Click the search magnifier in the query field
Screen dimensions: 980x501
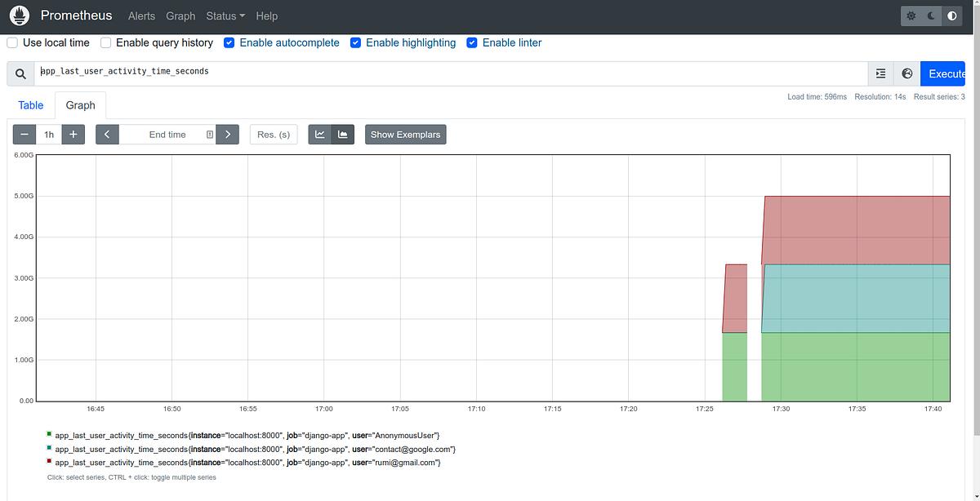point(20,73)
